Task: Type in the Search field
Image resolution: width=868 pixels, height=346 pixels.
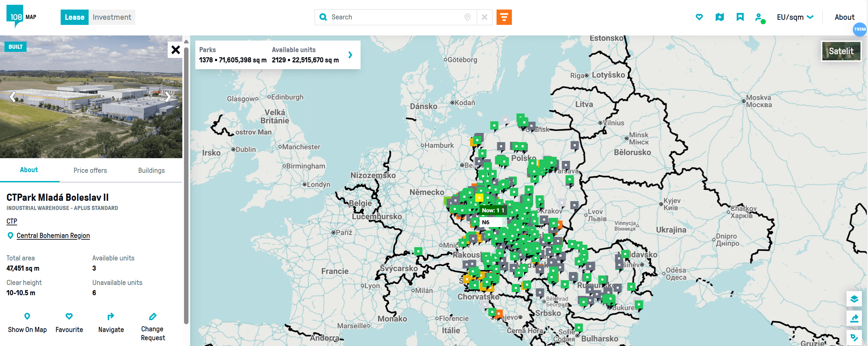Action: tap(392, 17)
